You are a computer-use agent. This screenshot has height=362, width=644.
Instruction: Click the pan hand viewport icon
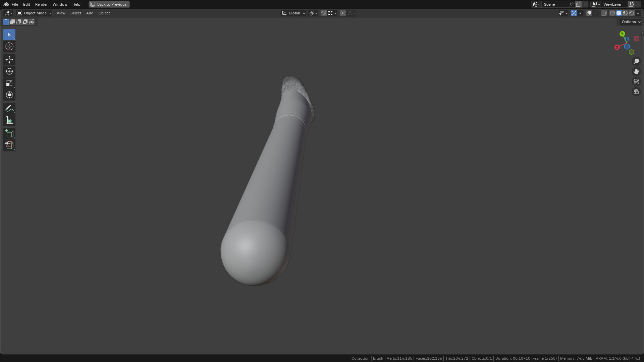tap(636, 71)
